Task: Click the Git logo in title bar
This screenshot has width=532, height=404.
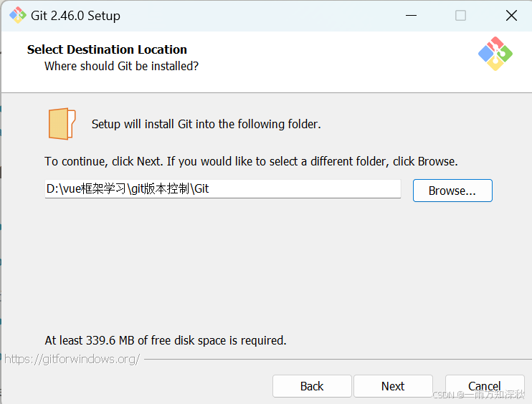Action: pyautogui.click(x=18, y=15)
